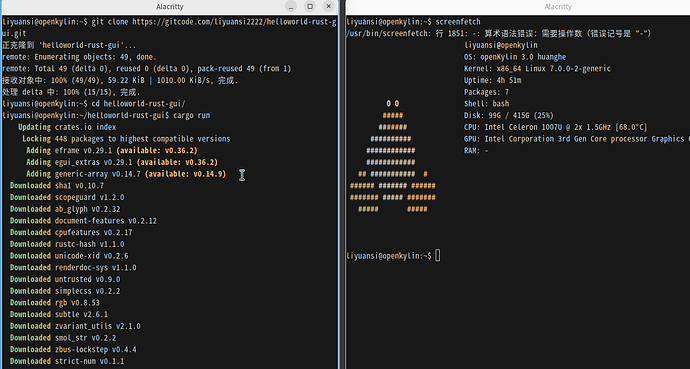Click the 'Kernel: x86_64 Linux' line
This screenshot has width=690, height=369.
click(x=537, y=69)
